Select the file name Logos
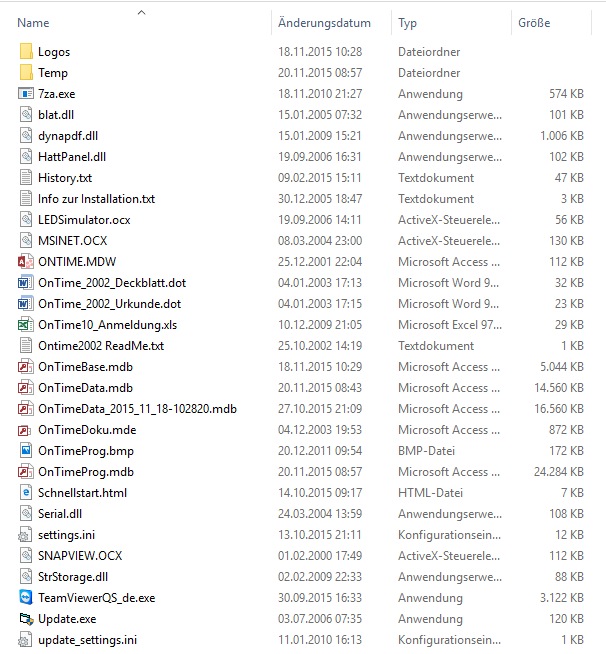 pos(54,52)
